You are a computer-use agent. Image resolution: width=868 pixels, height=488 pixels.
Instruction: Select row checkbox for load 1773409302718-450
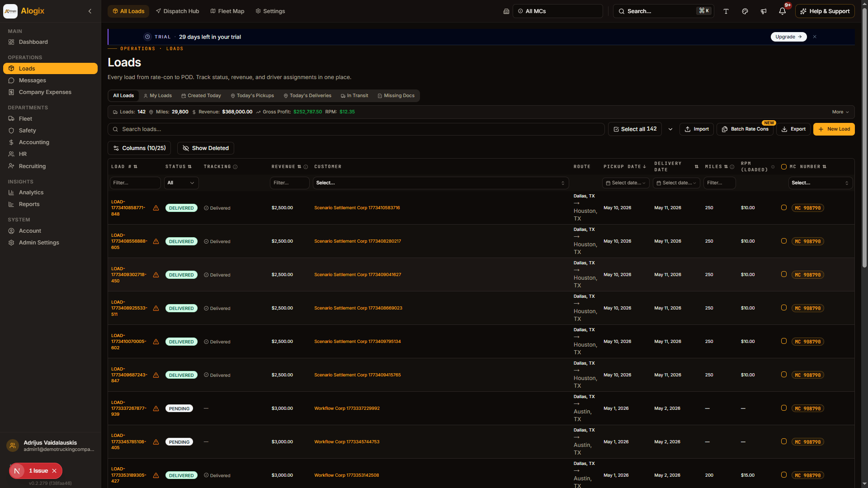click(x=784, y=274)
